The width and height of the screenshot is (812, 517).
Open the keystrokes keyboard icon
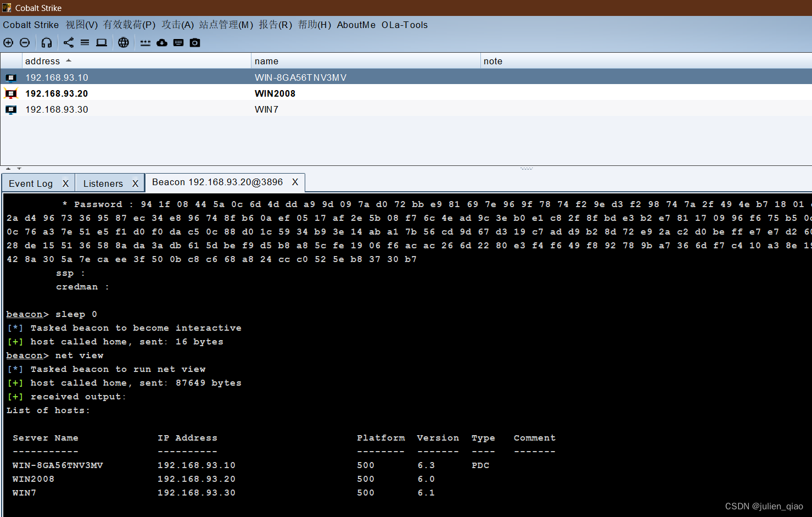[178, 42]
